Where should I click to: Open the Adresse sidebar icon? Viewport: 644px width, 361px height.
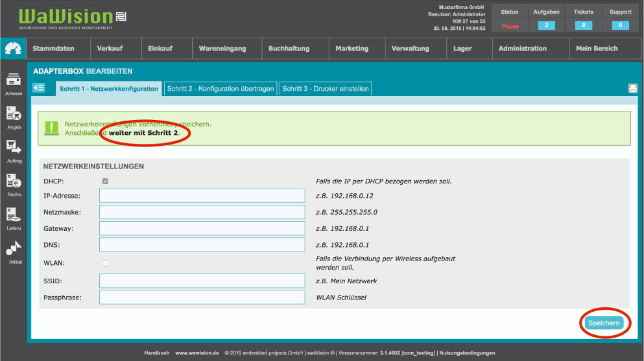point(14,80)
